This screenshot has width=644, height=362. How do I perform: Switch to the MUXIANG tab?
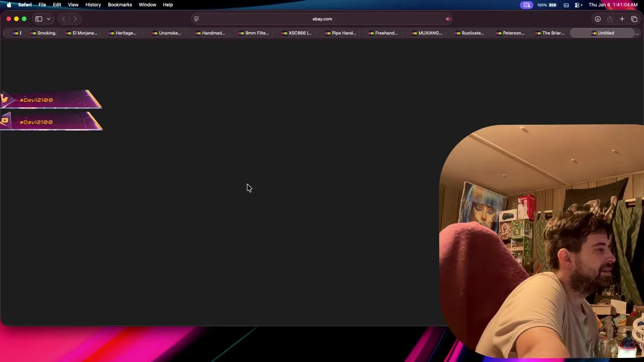point(427,33)
